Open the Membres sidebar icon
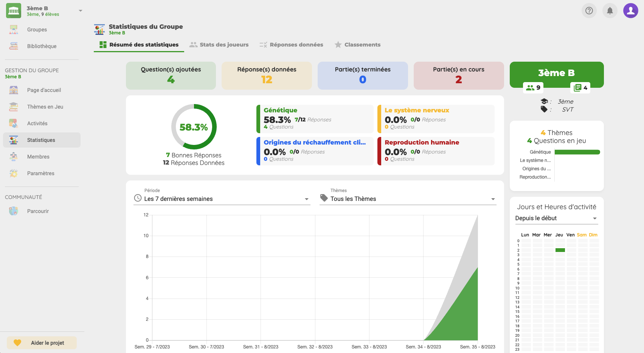 (14, 157)
